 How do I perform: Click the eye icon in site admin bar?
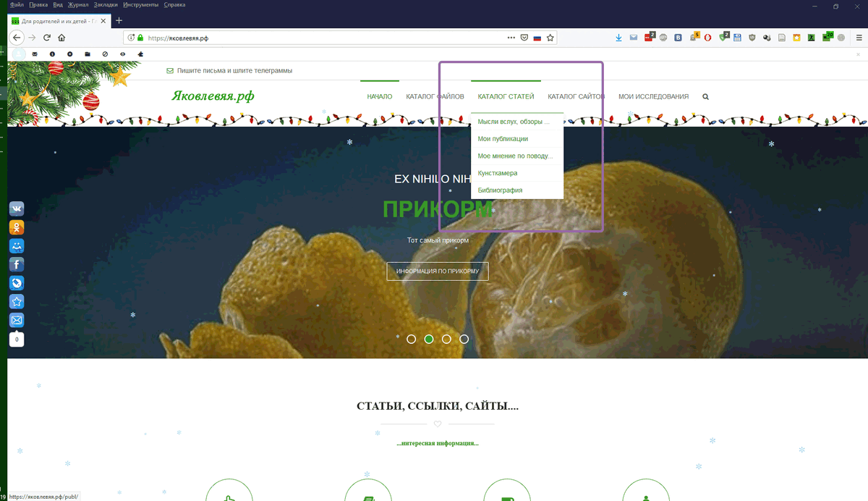[123, 54]
